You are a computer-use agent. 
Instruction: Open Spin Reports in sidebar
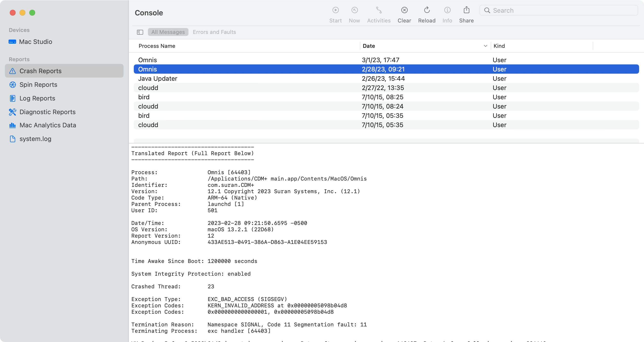38,85
